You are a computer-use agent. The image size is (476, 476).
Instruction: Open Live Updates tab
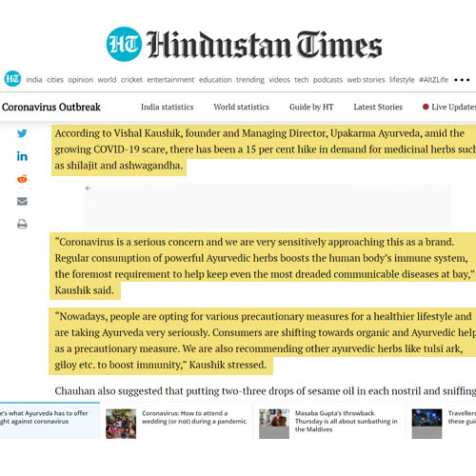(x=449, y=107)
